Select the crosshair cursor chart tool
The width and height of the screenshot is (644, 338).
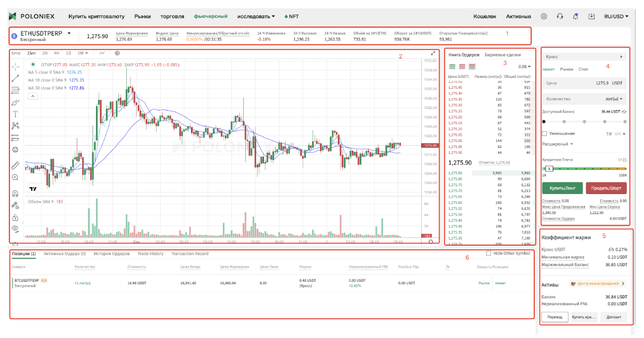pos(16,66)
